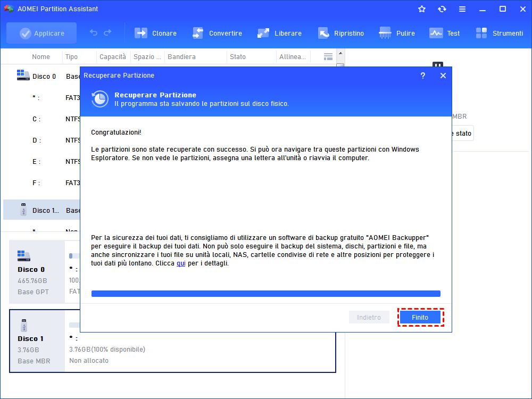Screen dimensions: 532x399
Task: Open the hamburger menu in the title bar
Action: pyautogui.click(x=462, y=9)
